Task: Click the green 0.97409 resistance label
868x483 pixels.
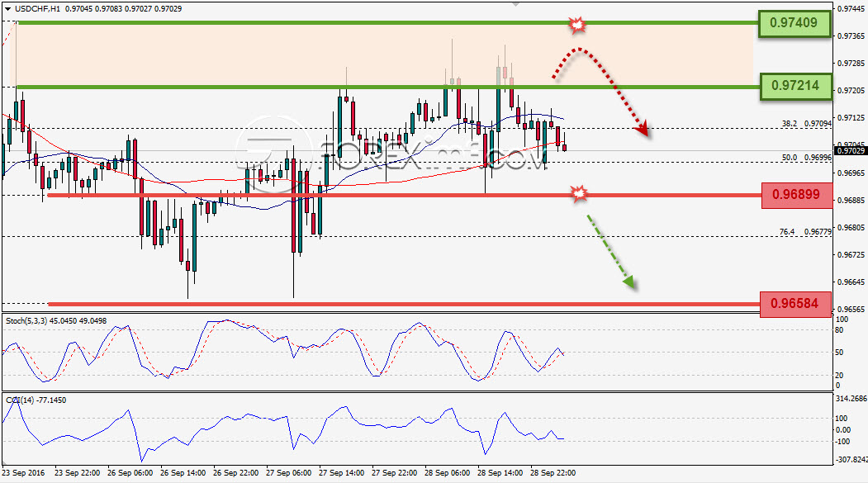Action: tap(794, 23)
